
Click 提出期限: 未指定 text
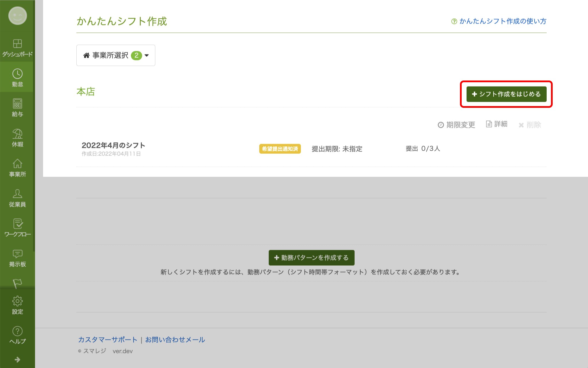tap(337, 149)
